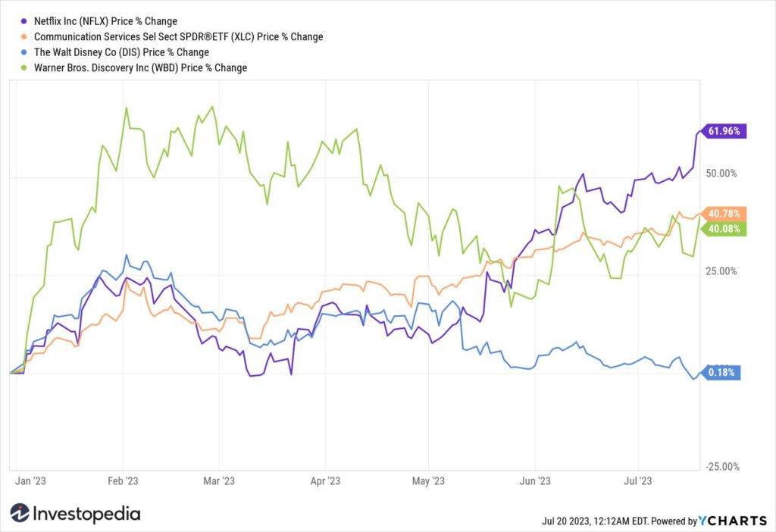Click the Feb '23 axis label
776x532 pixels.
[x=123, y=481]
